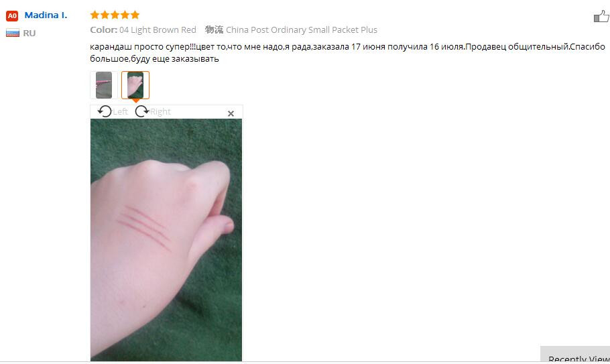The height and width of the screenshot is (364, 610).
Task: Click the '04 Light Brown Red' color text
Action: tap(158, 30)
